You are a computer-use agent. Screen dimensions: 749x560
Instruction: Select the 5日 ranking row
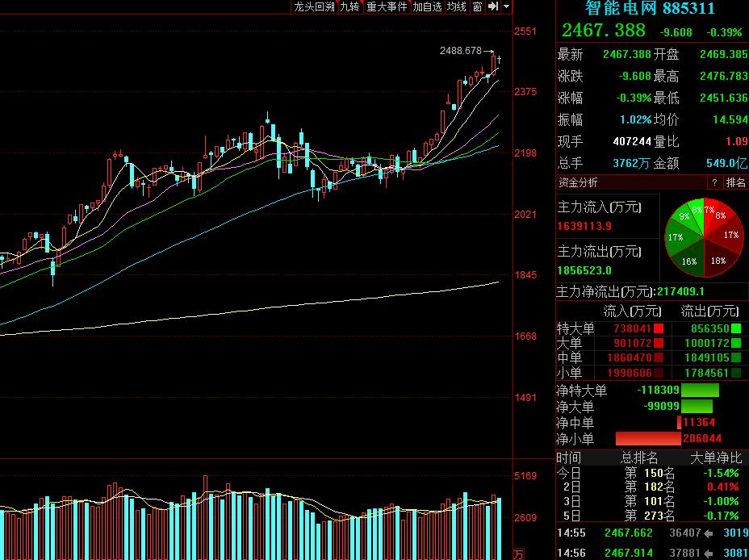tap(651, 516)
